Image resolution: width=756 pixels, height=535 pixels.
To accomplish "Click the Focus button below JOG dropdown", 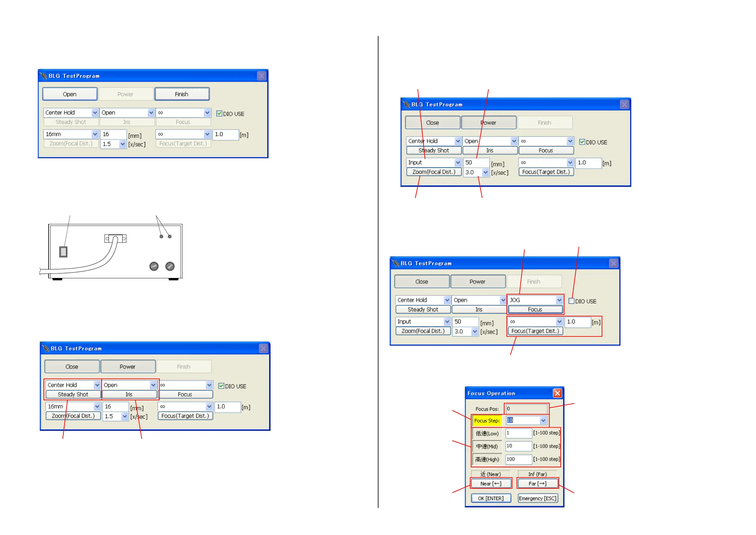I will [x=535, y=309].
